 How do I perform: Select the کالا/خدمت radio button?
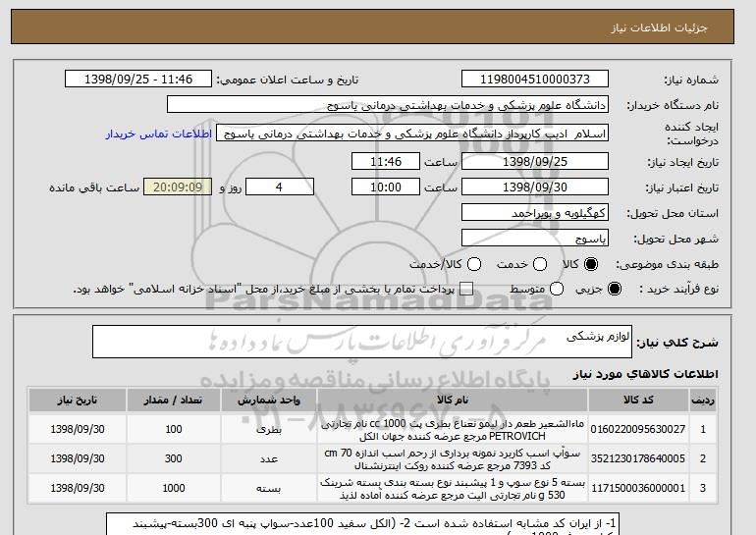point(474,264)
